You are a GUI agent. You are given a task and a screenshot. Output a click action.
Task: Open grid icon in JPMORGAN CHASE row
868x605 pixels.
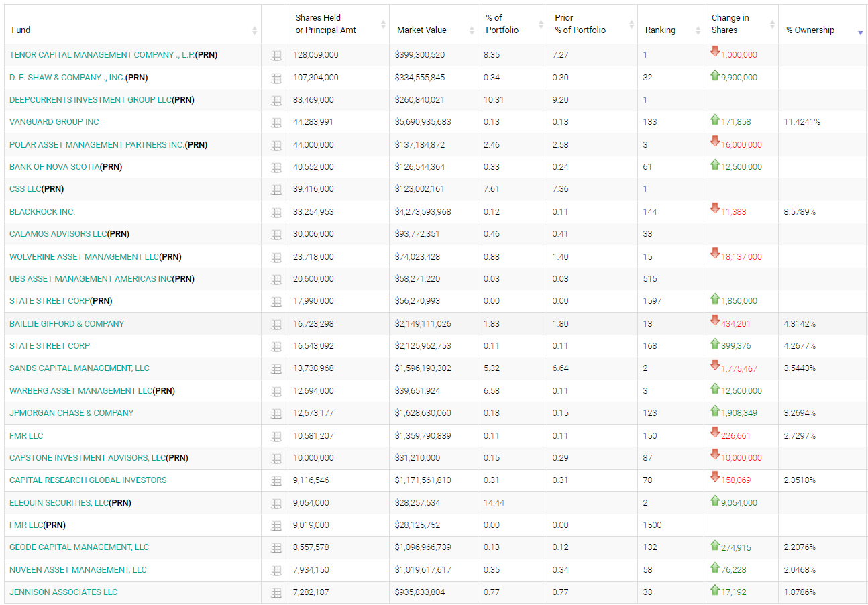pyautogui.click(x=276, y=414)
